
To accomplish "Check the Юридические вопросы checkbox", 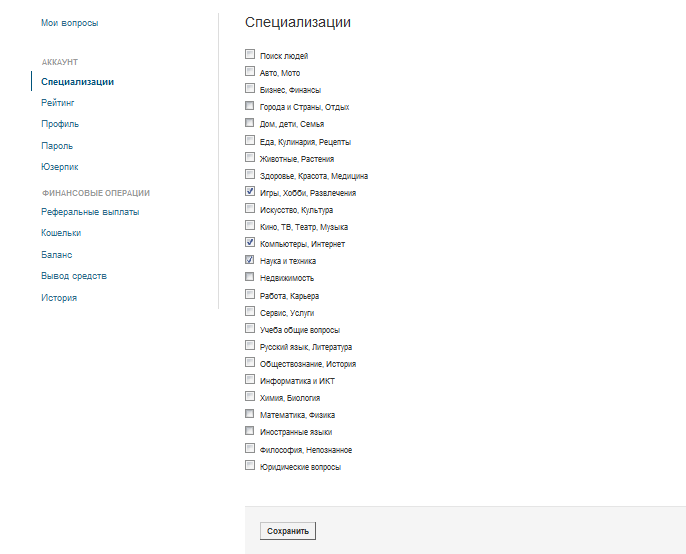I will (x=250, y=466).
